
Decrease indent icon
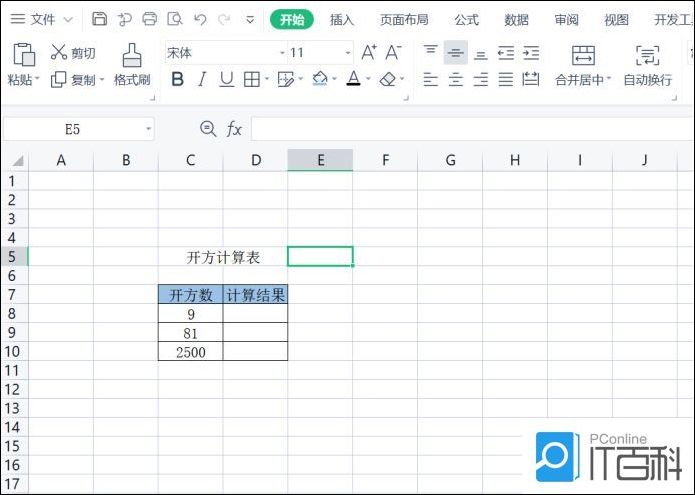(x=506, y=53)
